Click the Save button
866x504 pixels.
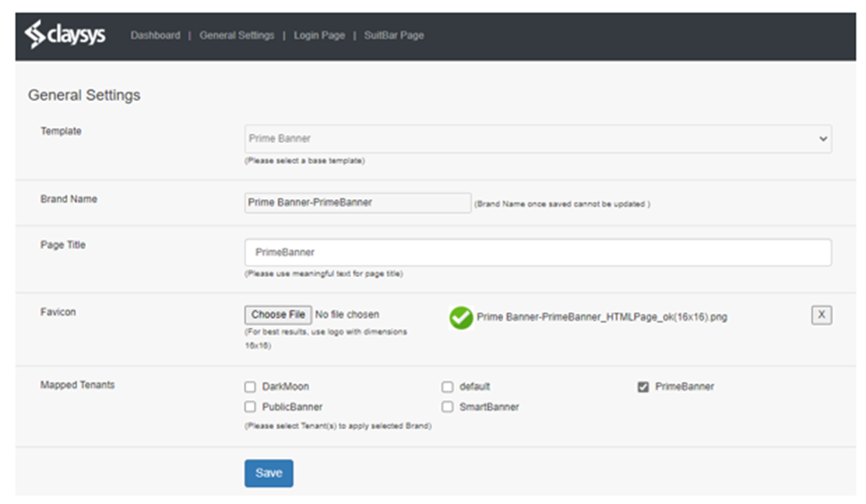coord(269,473)
